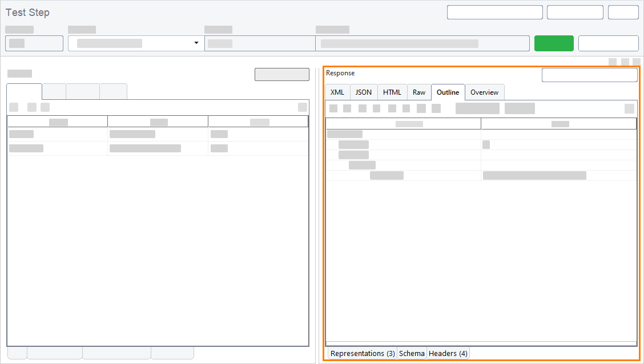The height and width of the screenshot is (364, 644).
Task: Click the first icon in the Response Outline toolbar
Action: 333,108
